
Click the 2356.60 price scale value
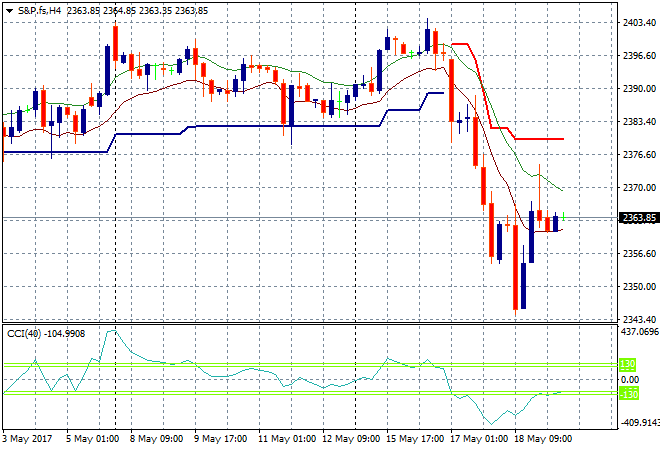(x=639, y=253)
